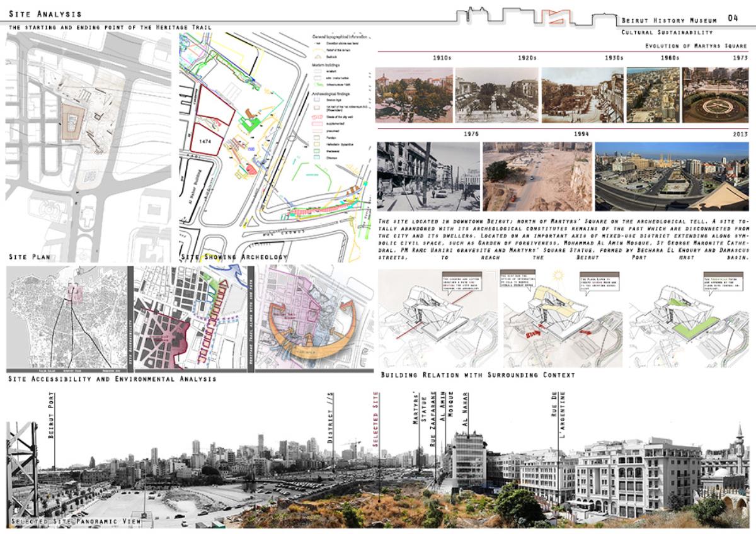Click the red building logo in skyline header

tap(553, 16)
